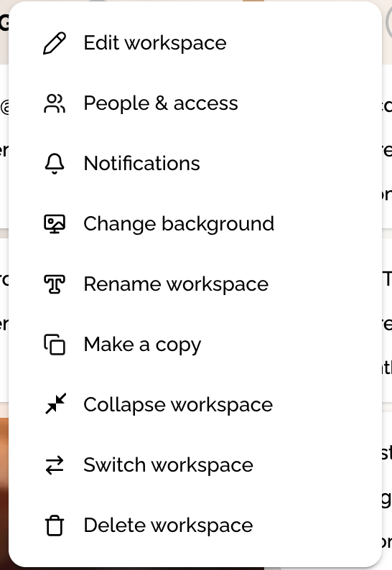Choose Delete workspace from the menu
The image size is (392, 570).
pyautogui.click(x=195, y=525)
